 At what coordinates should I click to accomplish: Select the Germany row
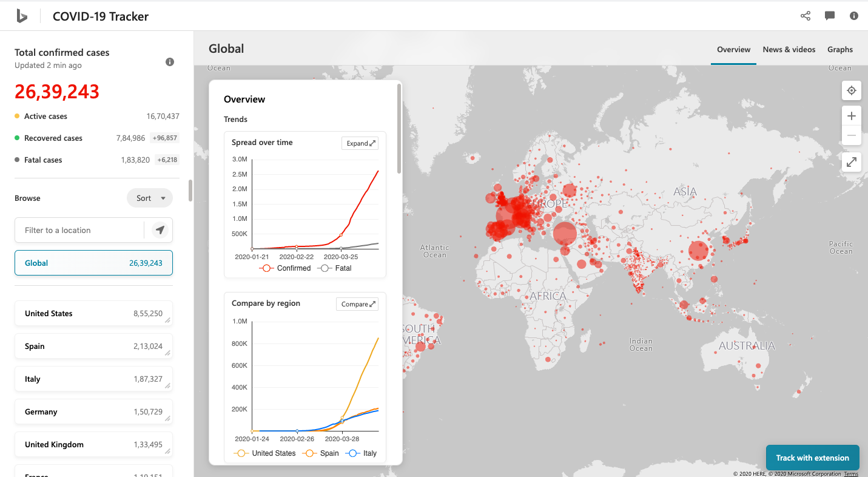pyautogui.click(x=93, y=412)
